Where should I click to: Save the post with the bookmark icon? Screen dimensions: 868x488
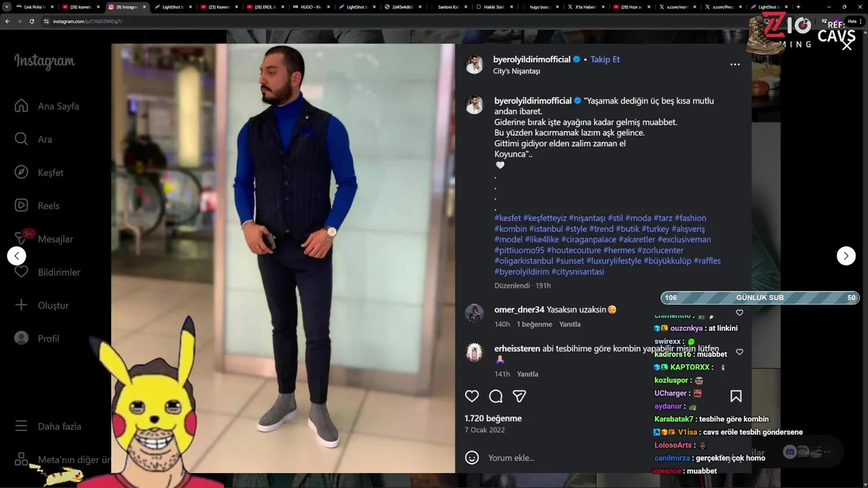pyautogui.click(x=736, y=396)
